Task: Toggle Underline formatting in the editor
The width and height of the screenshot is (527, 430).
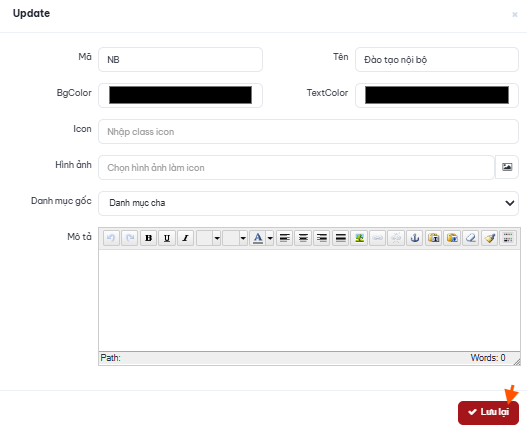Action: (x=167, y=238)
